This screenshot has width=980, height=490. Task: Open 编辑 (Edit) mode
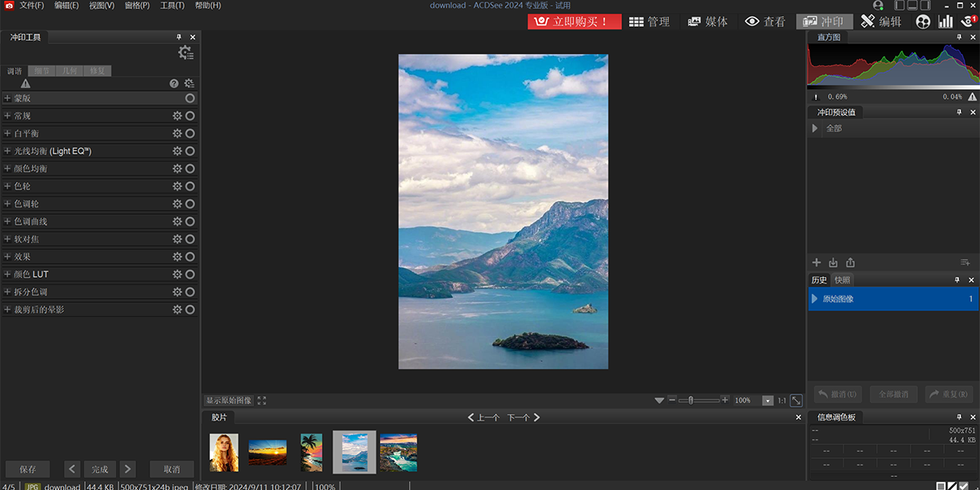click(x=880, y=22)
